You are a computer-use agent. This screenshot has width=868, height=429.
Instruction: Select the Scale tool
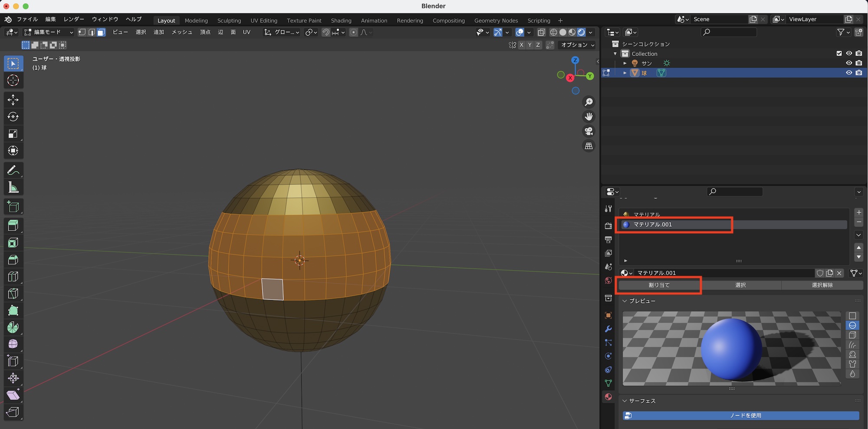(x=13, y=134)
